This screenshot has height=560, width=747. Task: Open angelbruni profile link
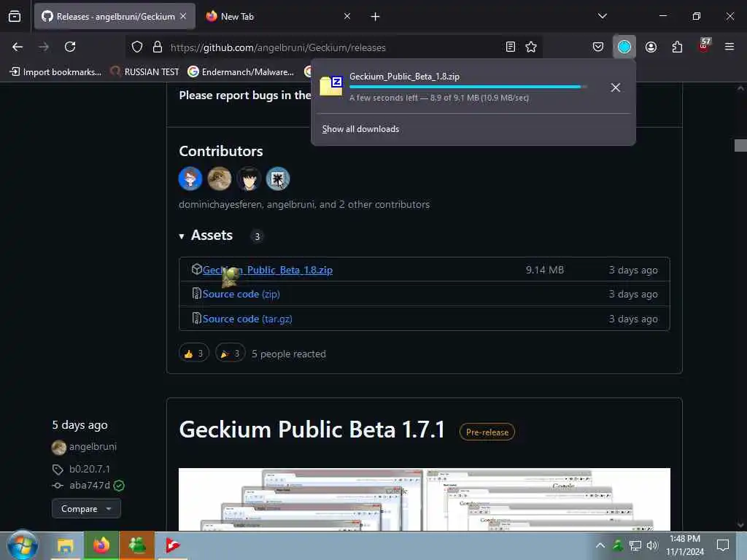click(x=93, y=447)
